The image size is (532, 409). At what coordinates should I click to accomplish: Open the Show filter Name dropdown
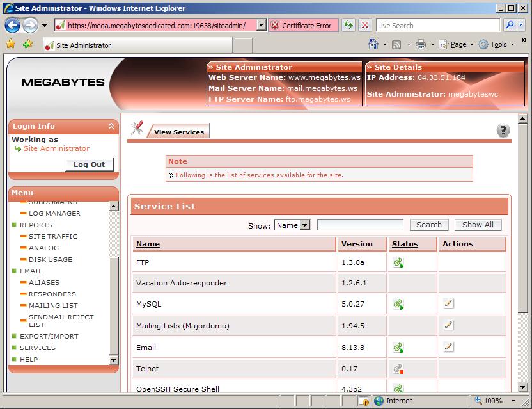tap(292, 225)
